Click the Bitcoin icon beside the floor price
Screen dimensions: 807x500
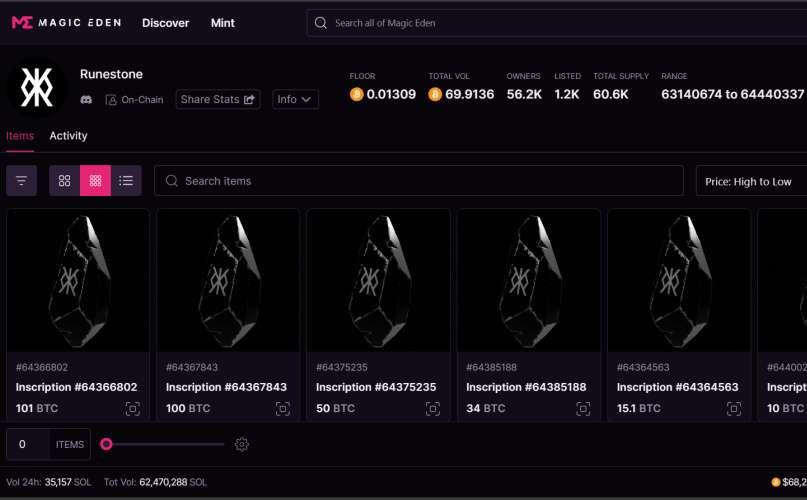tap(356, 94)
